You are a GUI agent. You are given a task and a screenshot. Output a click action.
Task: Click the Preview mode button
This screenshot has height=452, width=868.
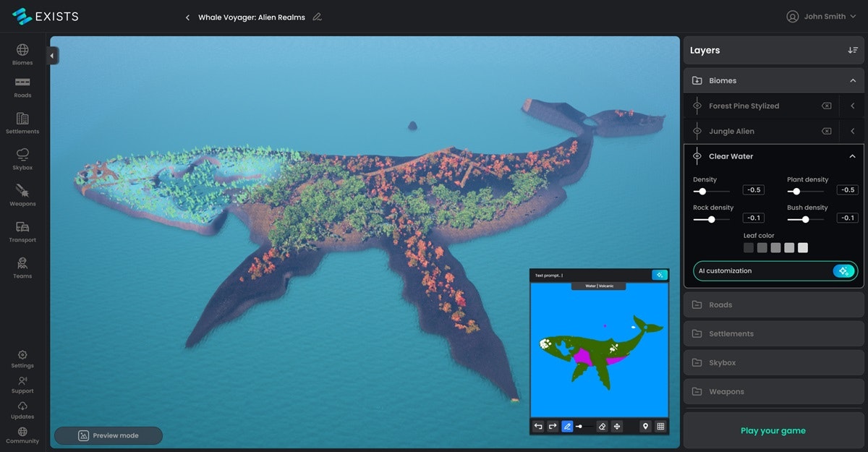click(x=109, y=435)
